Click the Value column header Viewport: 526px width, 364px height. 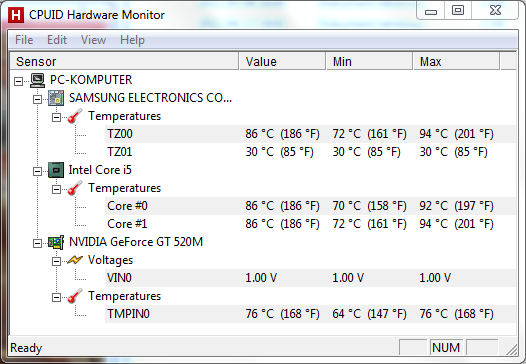click(282, 61)
